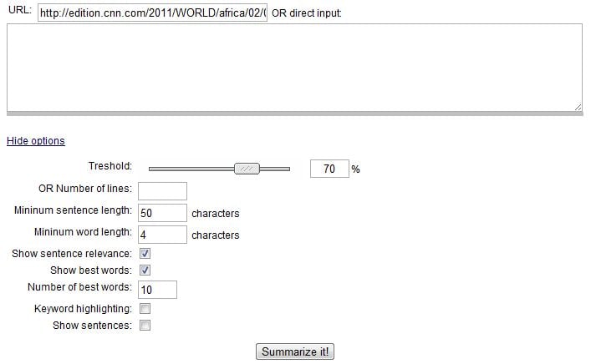The height and width of the screenshot is (364, 591).
Task: Focus the Mininum sentence length field
Action: click(162, 213)
